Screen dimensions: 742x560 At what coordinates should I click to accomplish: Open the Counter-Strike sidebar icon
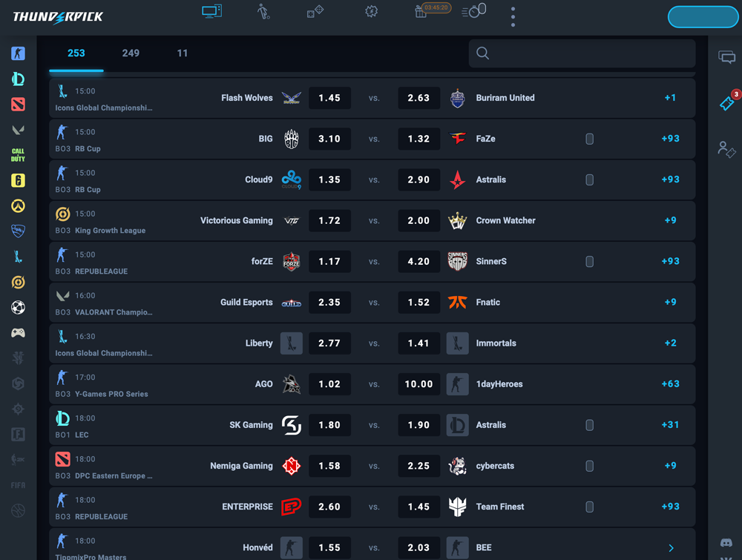pos(18,53)
